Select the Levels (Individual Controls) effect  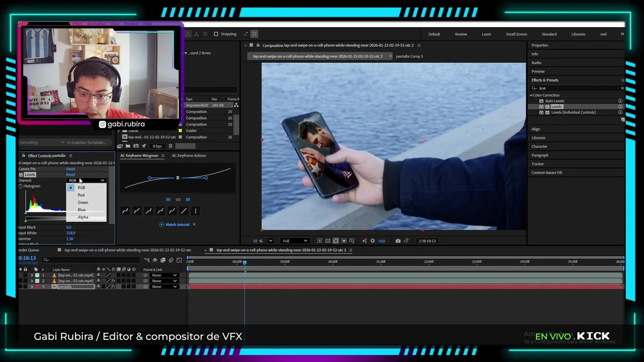tap(573, 112)
